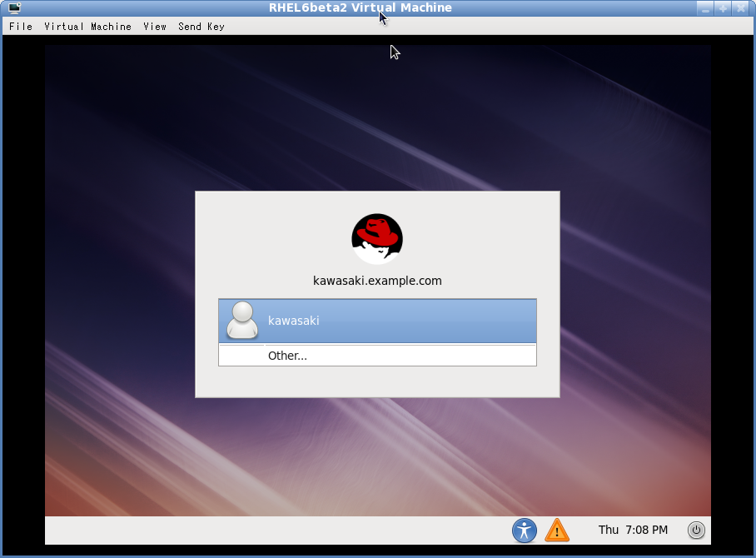Open the File menu

(21, 27)
